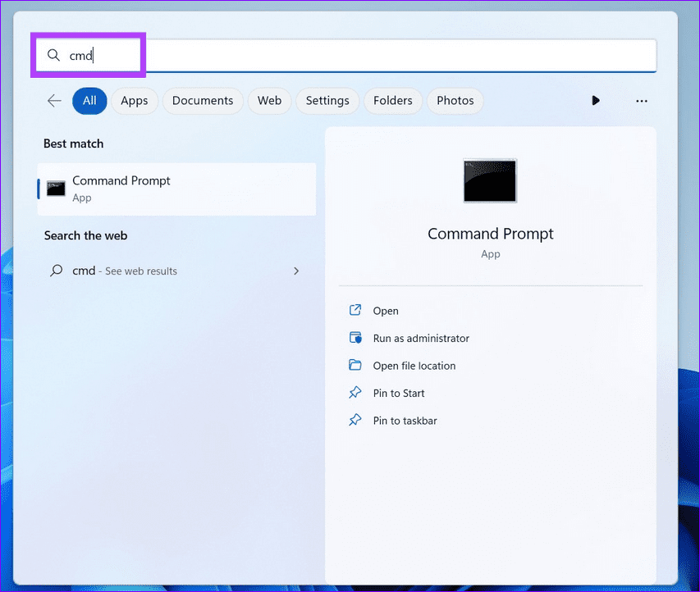Run Command Prompt as administrator
700x592 pixels.
[x=420, y=338]
